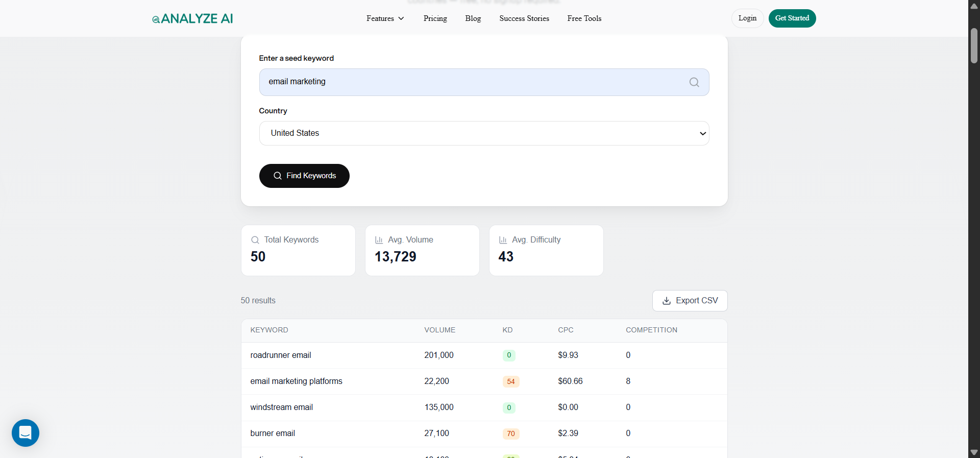Click the Avg. Difficulty value 43
Image resolution: width=980 pixels, height=458 pixels.
[506, 257]
